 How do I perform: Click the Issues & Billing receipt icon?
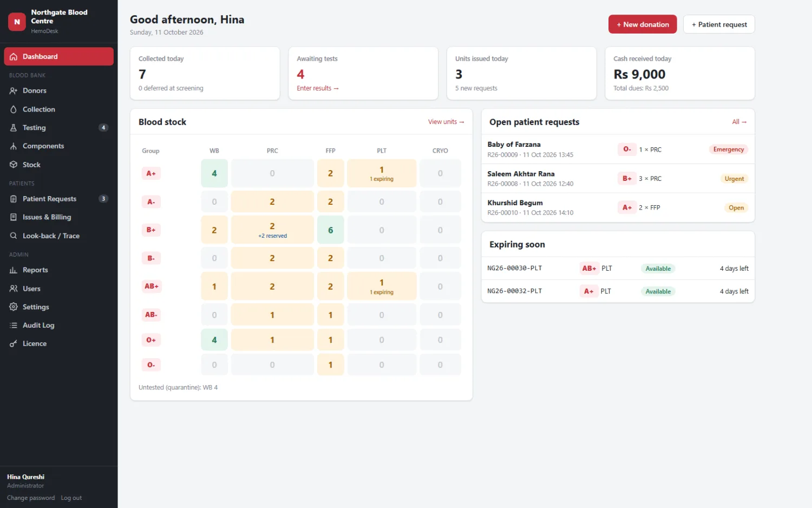coord(14,217)
